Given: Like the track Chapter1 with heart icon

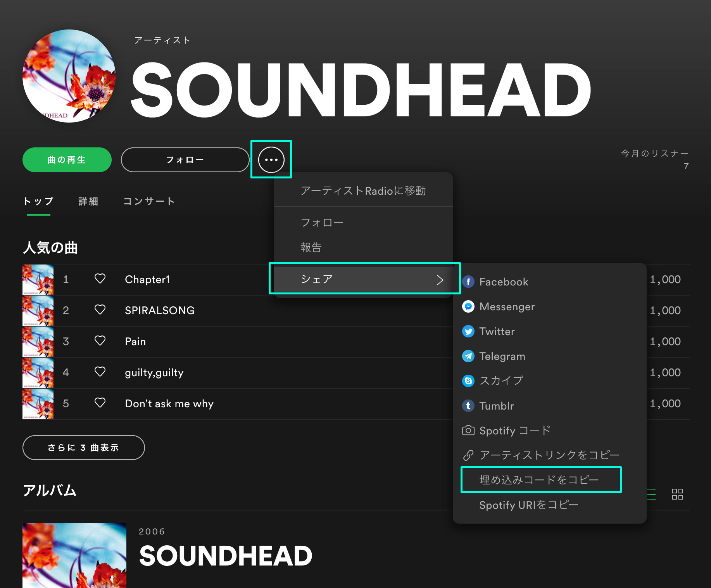Looking at the screenshot, I should [100, 279].
